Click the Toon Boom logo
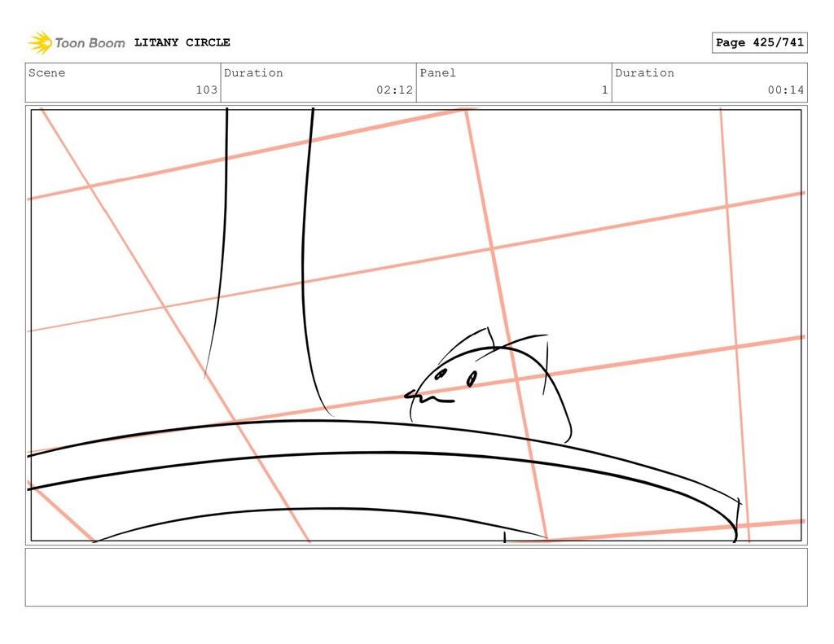The image size is (834, 644). (x=77, y=42)
